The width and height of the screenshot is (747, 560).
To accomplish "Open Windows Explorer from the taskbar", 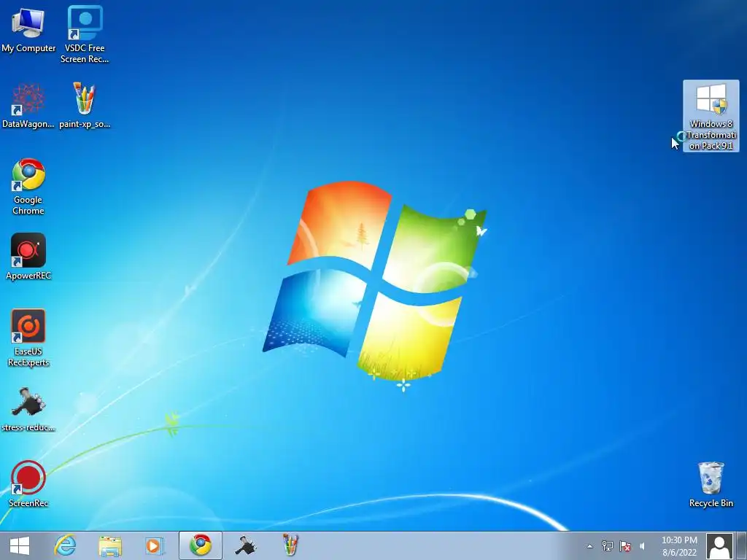I will (110, 545).
